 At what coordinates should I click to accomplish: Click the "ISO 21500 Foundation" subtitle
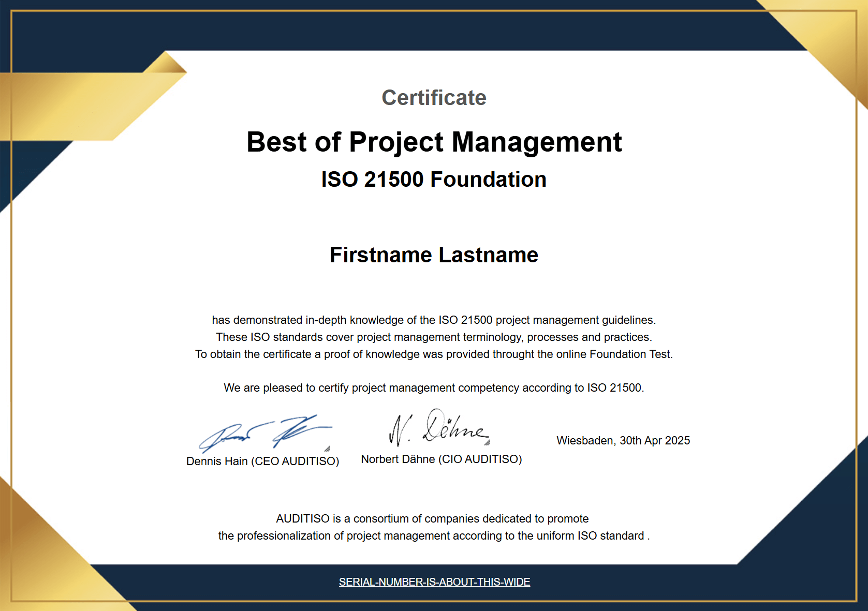tap(434, 180)
